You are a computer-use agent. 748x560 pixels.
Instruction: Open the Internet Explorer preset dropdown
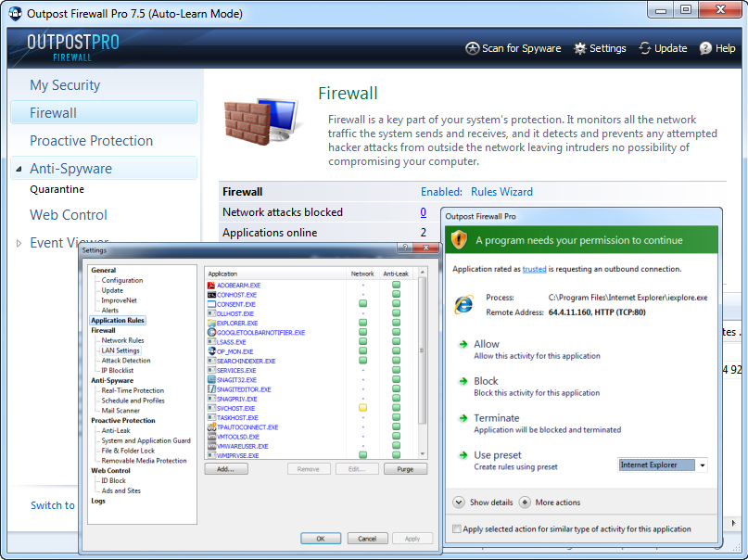[x=702, y=465]
